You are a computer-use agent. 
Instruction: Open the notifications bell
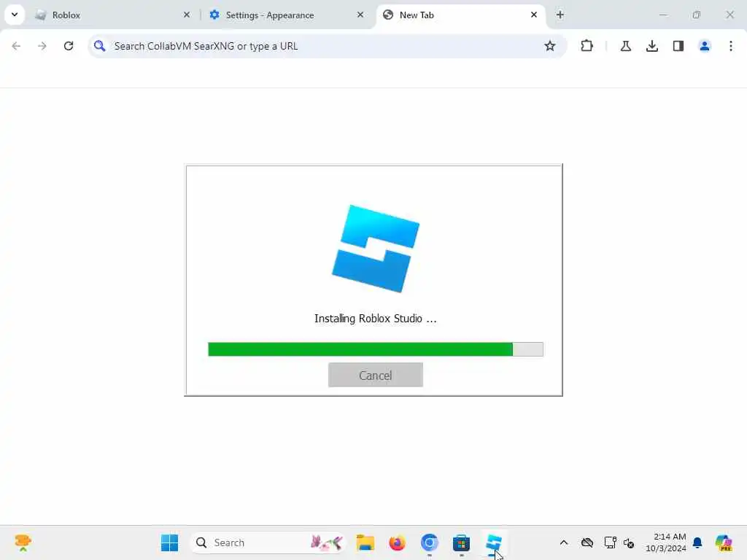point(697,542)
